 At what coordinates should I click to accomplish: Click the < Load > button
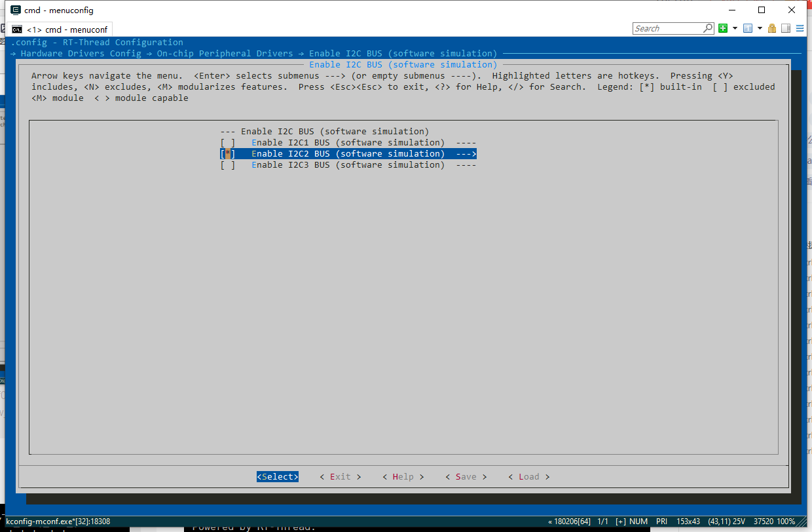(x=529, y=476)
